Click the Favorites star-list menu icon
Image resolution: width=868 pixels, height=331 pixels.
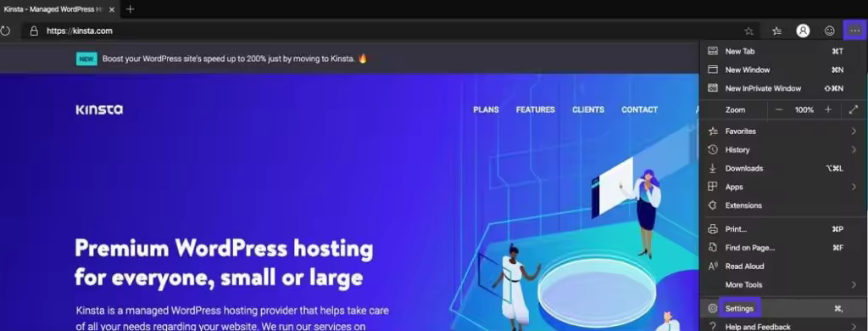[713, 132]
